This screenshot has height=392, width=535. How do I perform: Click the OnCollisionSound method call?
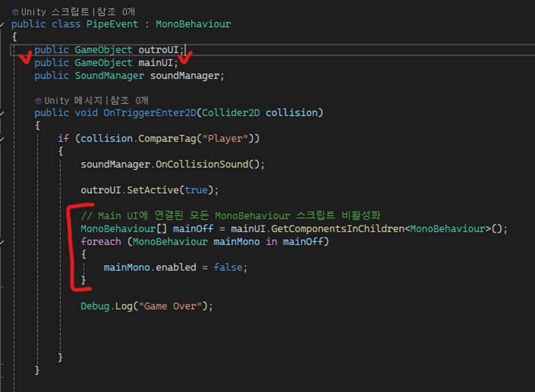point(202,164)
